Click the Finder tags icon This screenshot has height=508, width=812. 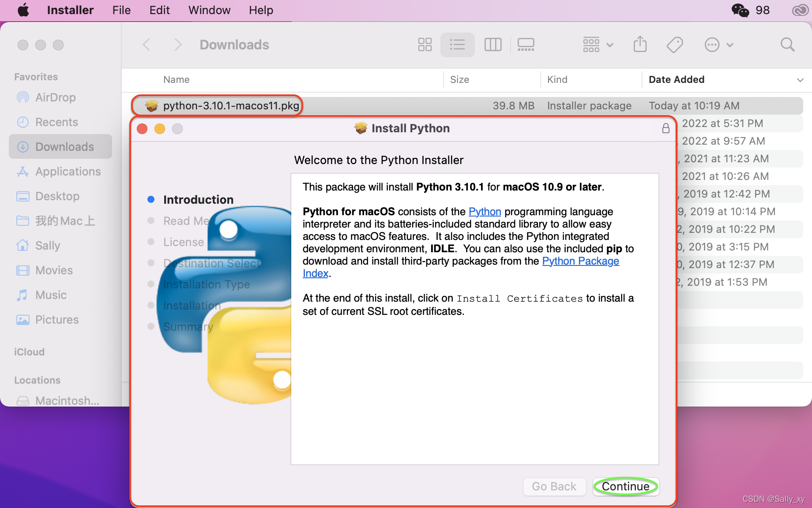click(x=675, y=45)
